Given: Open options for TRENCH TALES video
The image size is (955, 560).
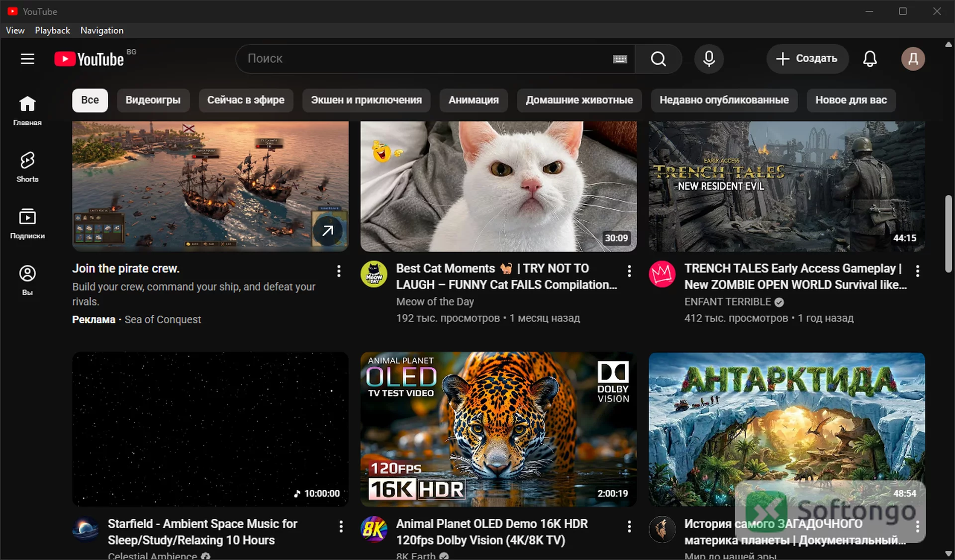Looking at the screenshot, I should tap(918, 271).
